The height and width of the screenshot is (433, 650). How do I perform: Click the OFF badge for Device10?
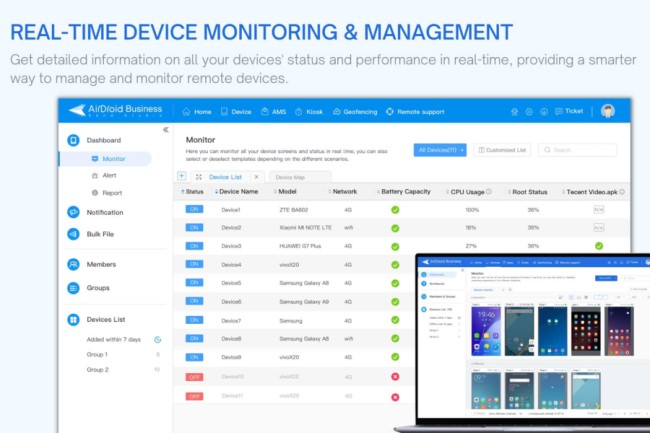[194, 377]
